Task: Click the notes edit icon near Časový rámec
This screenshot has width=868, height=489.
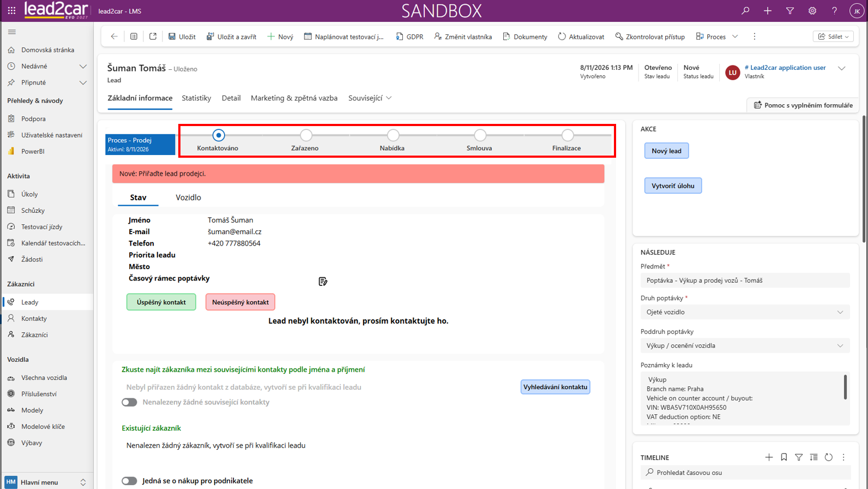Action: (323, 282)
